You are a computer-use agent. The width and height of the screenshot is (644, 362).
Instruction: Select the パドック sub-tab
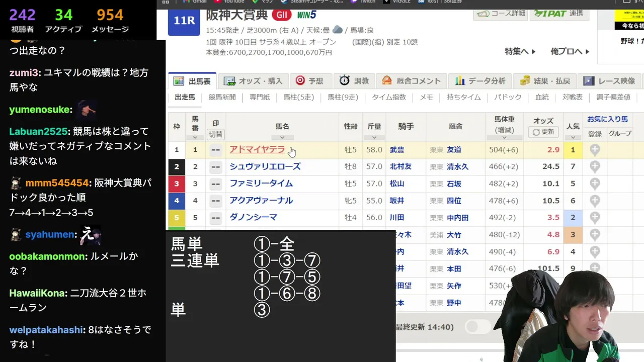click(508, 97)
